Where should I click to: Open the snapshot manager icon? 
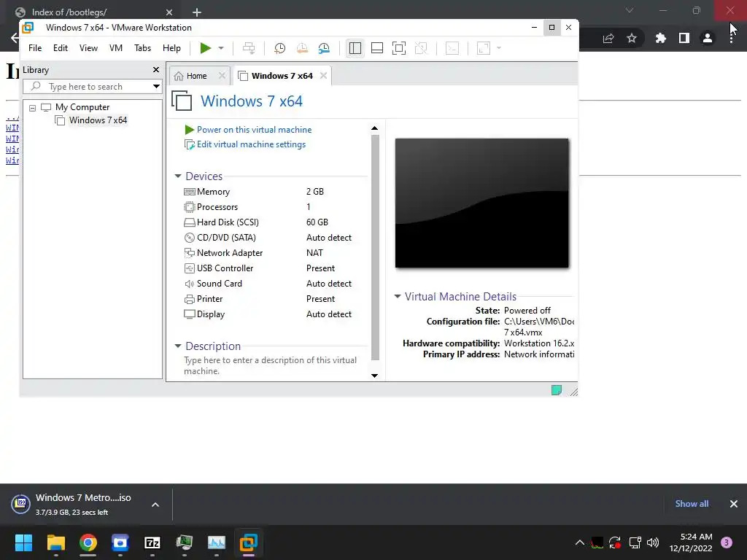click(324, 48)
